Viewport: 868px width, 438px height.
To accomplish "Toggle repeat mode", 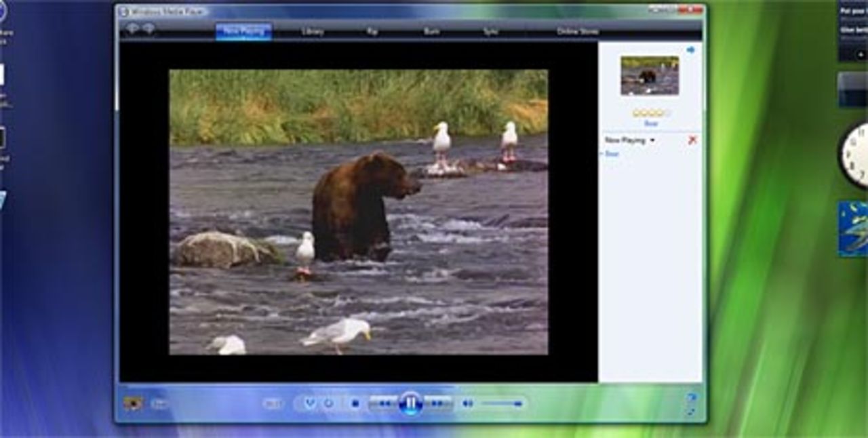I will coord(329,403).
